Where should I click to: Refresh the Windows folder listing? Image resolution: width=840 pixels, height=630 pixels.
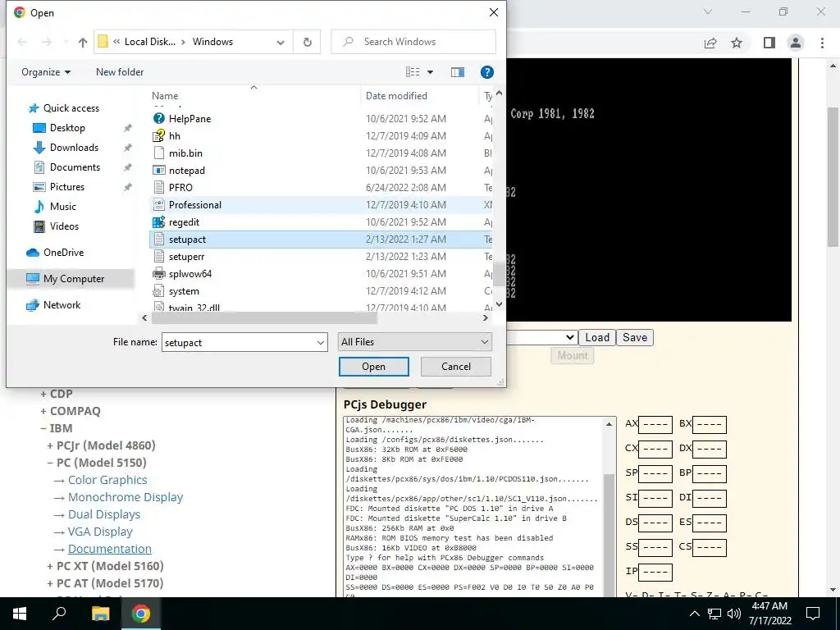[x=307, y=42]
